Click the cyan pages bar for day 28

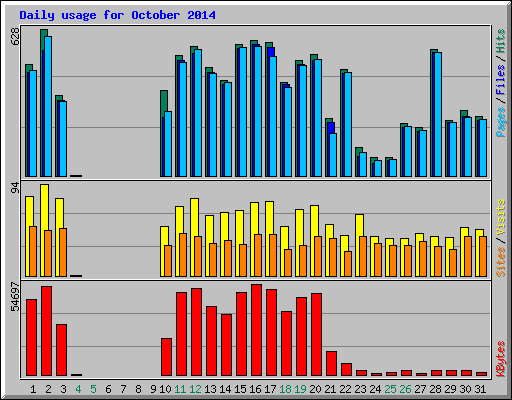click(x=438, y=114)
